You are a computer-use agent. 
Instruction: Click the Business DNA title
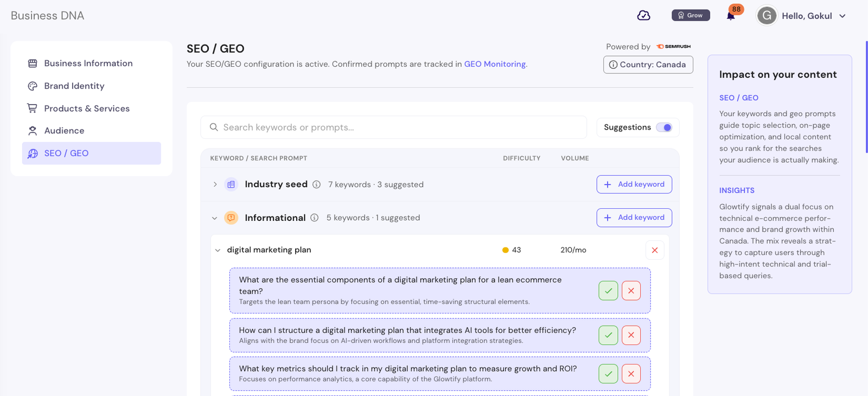tap(47, 16)
